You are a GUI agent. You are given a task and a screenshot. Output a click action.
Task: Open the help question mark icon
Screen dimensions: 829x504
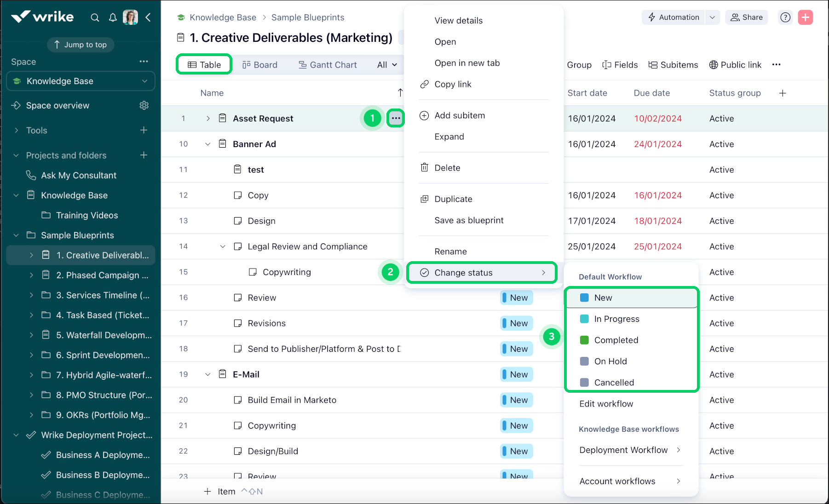(x=785, y=17)
